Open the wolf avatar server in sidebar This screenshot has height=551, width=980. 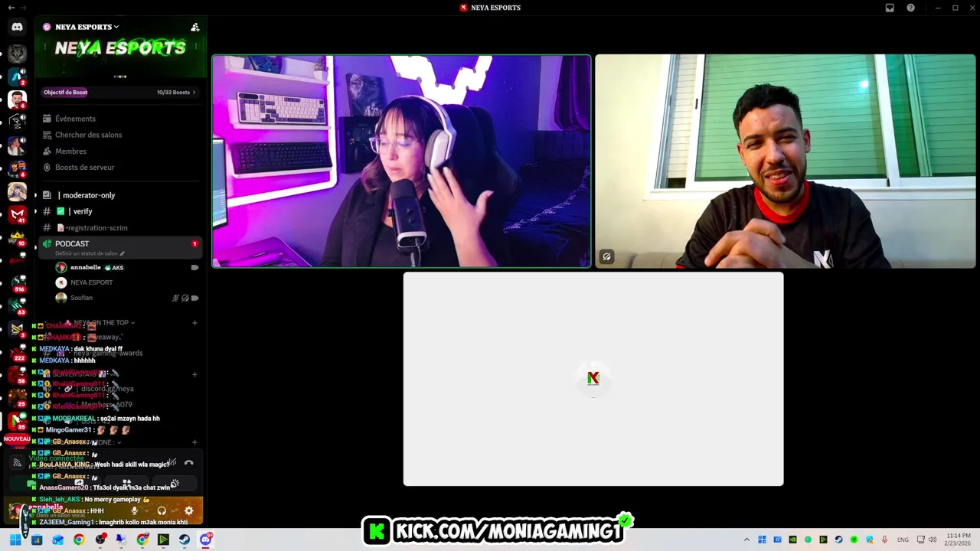[x=17, y=54]
